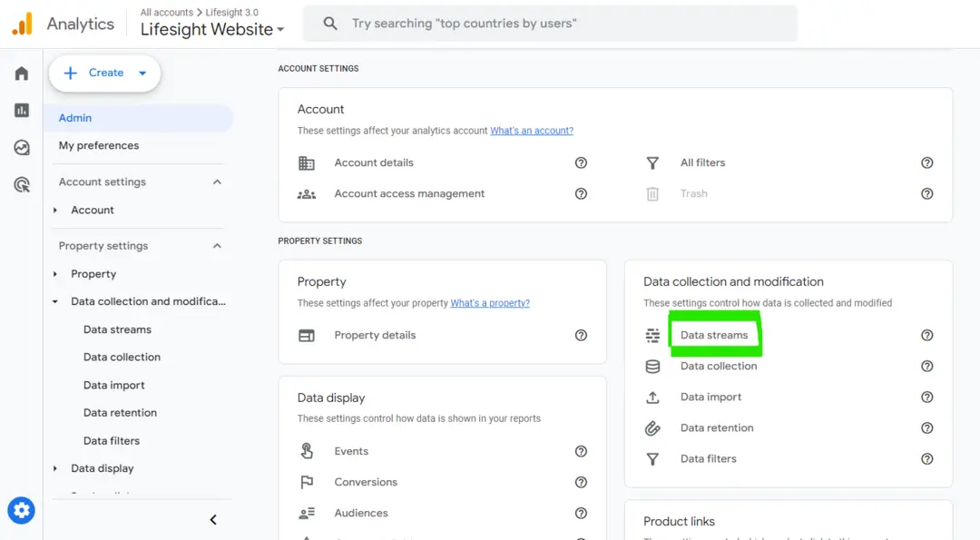
Task: Open Property details setting
Action: [x=375, y=335]
